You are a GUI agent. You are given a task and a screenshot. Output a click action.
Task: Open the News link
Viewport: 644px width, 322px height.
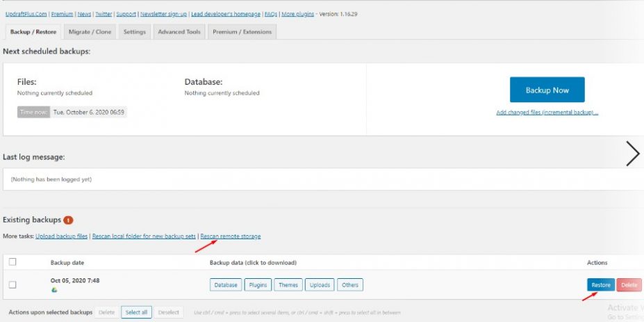[84, 14]
